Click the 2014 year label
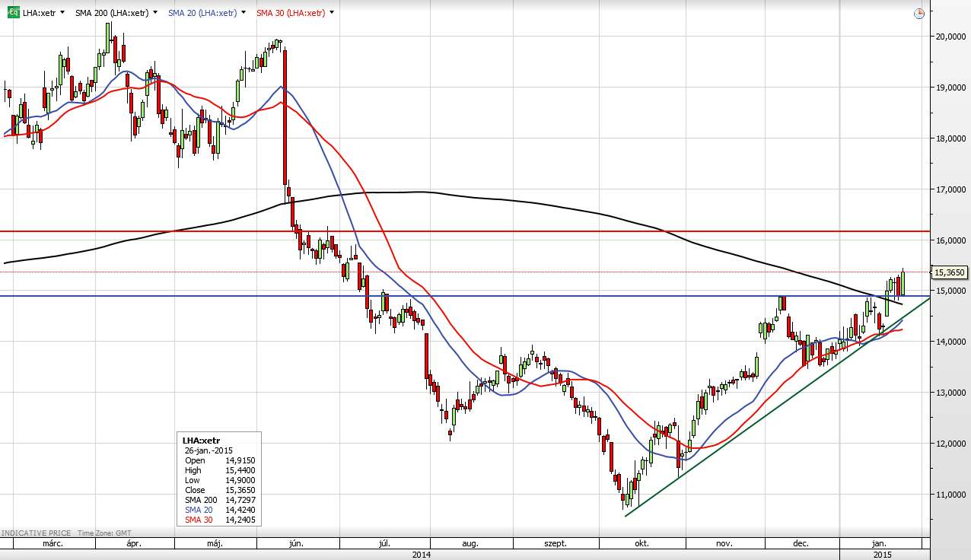This screenshot has height=560, width=971. coord(422,555)
